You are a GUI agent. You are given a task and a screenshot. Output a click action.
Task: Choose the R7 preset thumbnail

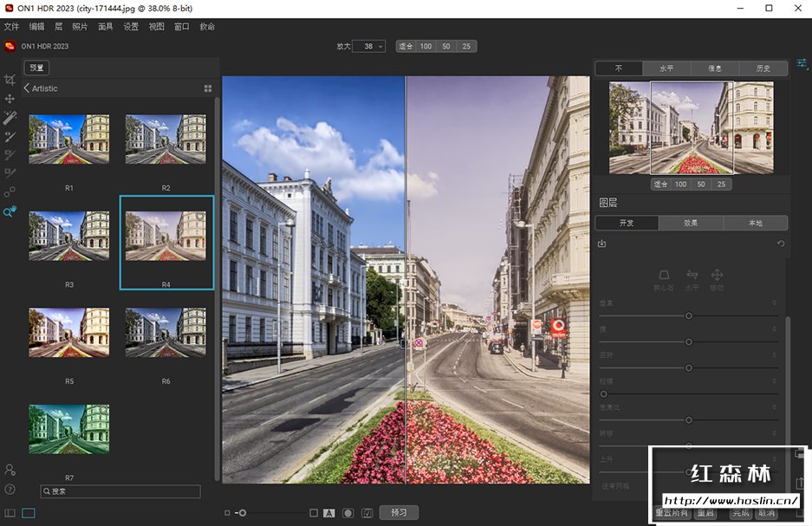tap(69, 429)
